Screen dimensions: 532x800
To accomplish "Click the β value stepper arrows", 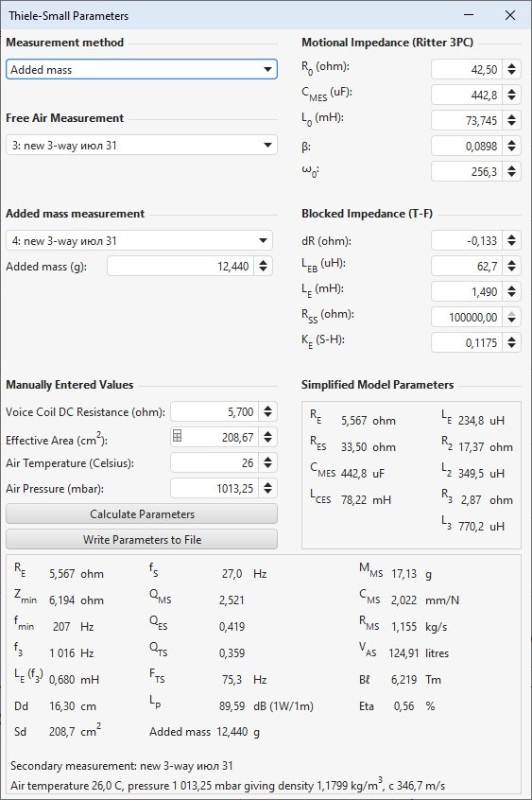I will pos(511,146).
